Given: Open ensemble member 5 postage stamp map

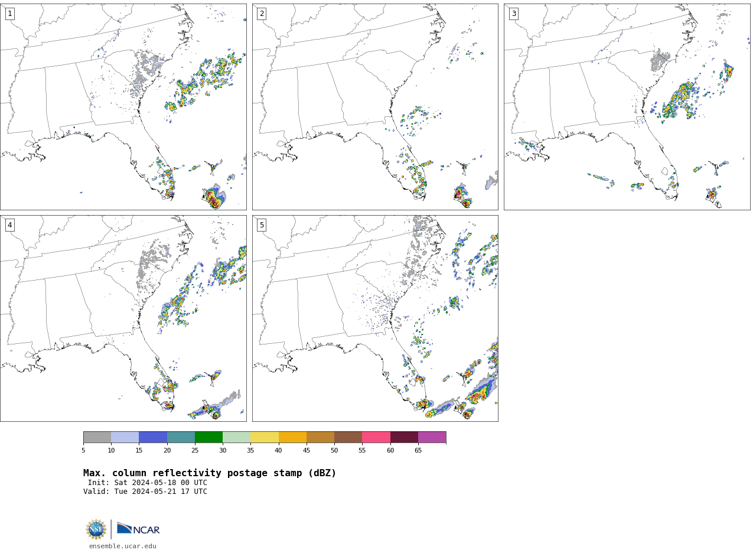Looking at the screenshot, I should 375,318.
